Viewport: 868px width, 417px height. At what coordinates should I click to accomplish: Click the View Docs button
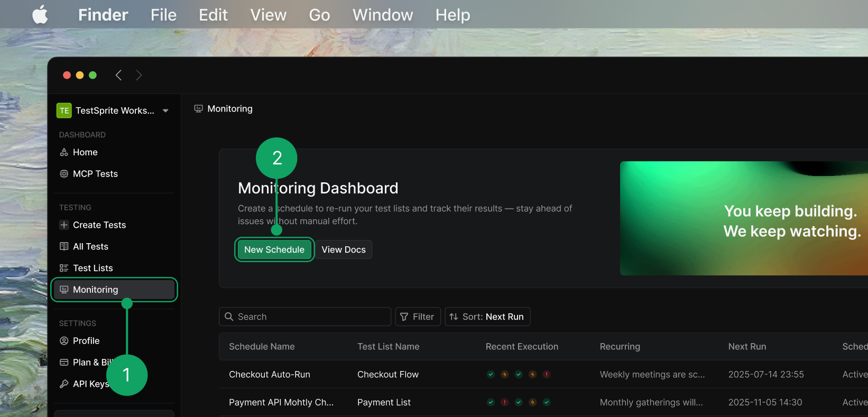(x=343, y=249)
